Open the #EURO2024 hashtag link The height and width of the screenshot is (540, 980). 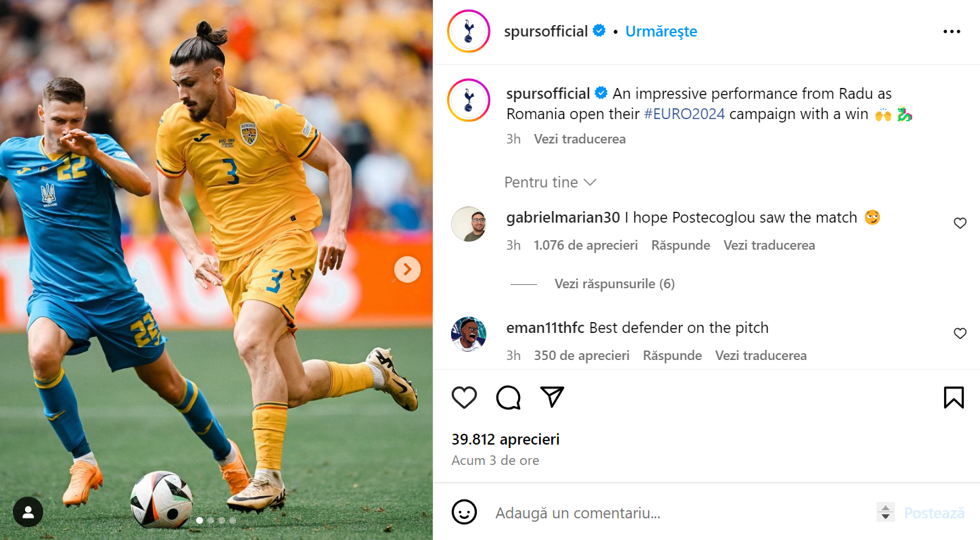(x=684, y=114)
